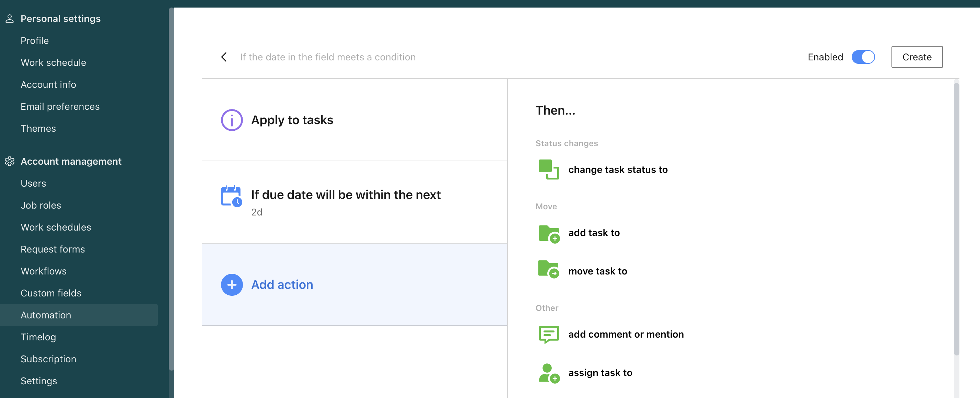Select the change task status icon
This screenshot has height=398, width=980.
coord(548,169)
